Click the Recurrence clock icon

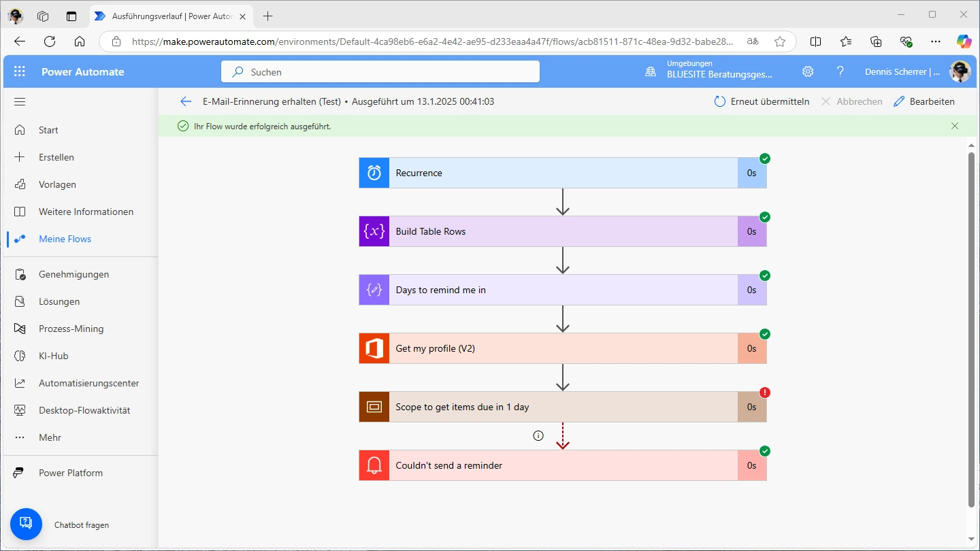[x=374, y=173]
